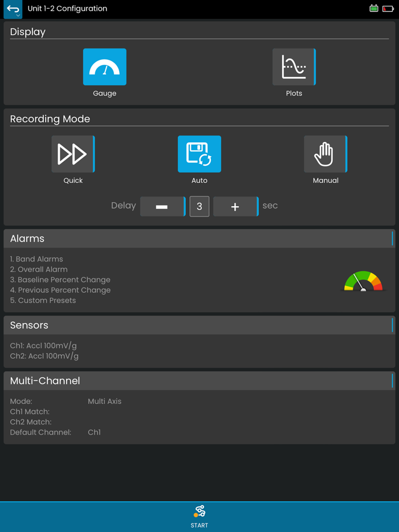Check the green battery status icon
Viewport: 399px width, 532px height.
pyautogui.click(x=374, y=9)
